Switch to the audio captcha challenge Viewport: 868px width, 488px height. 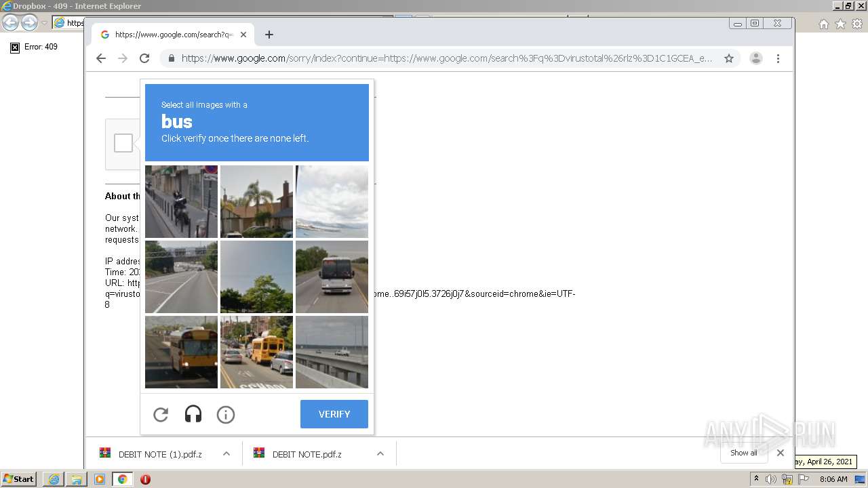tap(193, 414)
